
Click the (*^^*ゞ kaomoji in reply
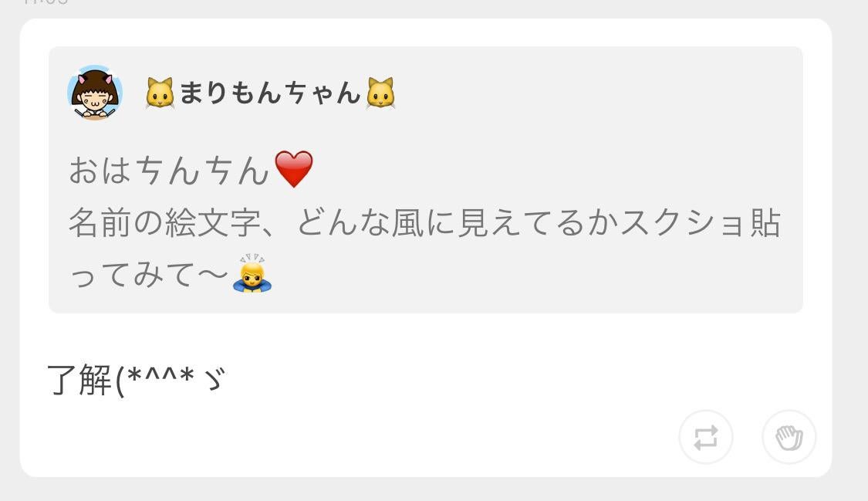point(171,381)
